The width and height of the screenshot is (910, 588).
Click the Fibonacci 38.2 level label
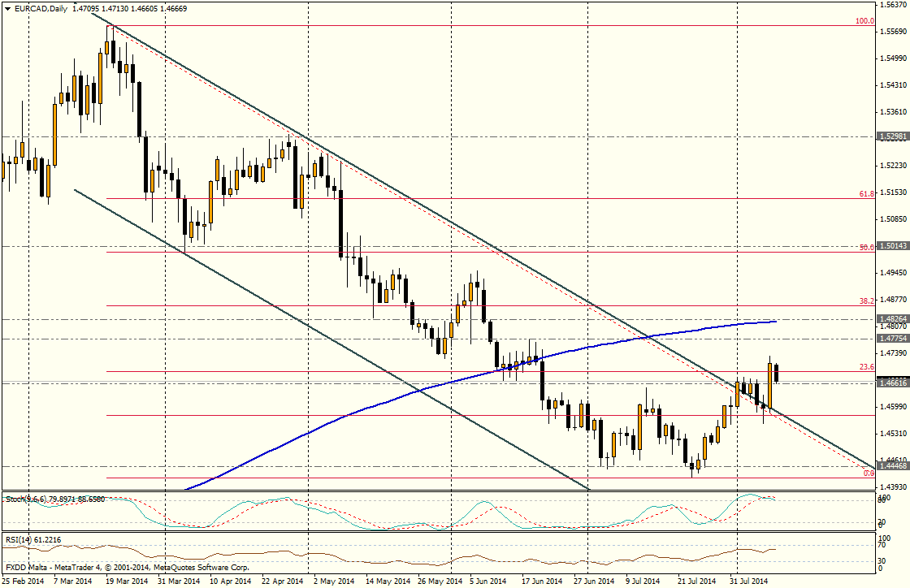tap(866, 300)
